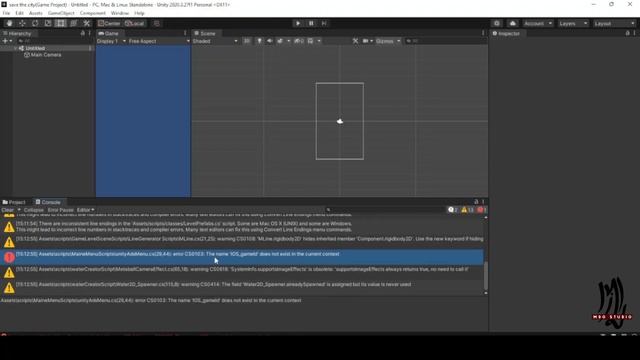Screen dimensions: 640x360
Task: Open Untitled scene context menu dots
Action: [90, 48]
